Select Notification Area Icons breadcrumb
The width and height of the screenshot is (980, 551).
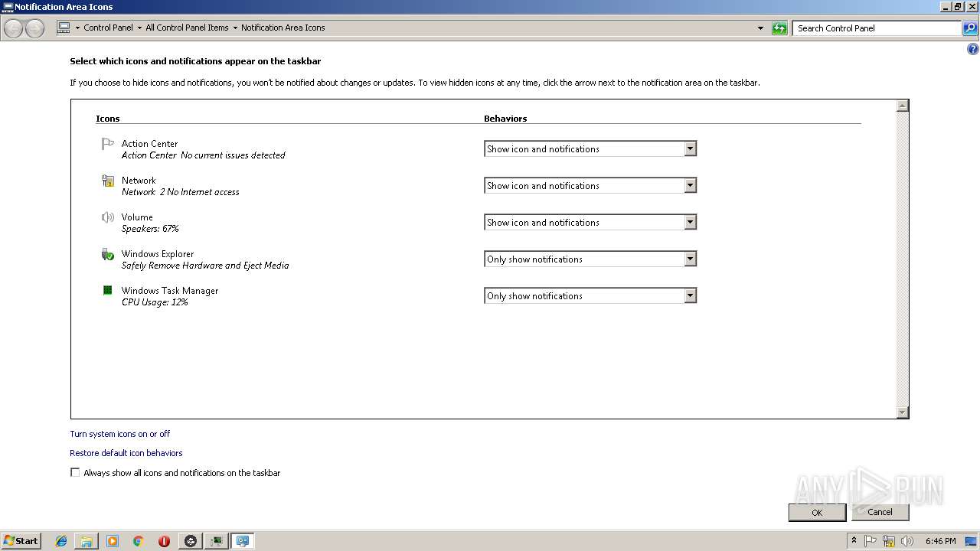click(283, 28)
